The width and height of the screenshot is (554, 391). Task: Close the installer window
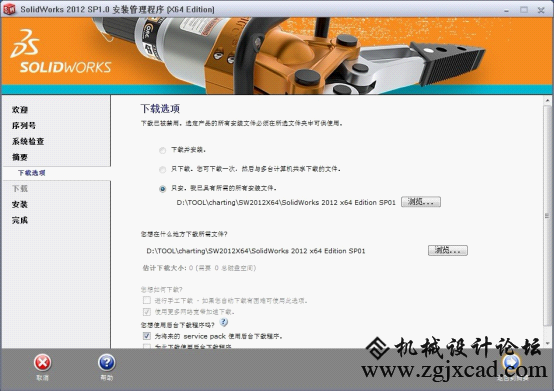coord(541,10)
